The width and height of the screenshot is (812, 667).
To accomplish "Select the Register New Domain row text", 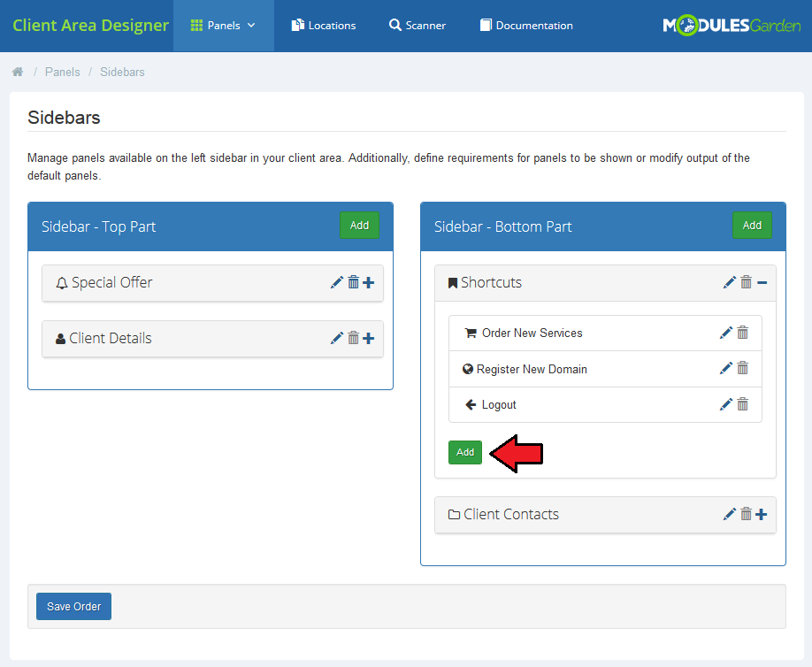I will click(x=532, y=369).
